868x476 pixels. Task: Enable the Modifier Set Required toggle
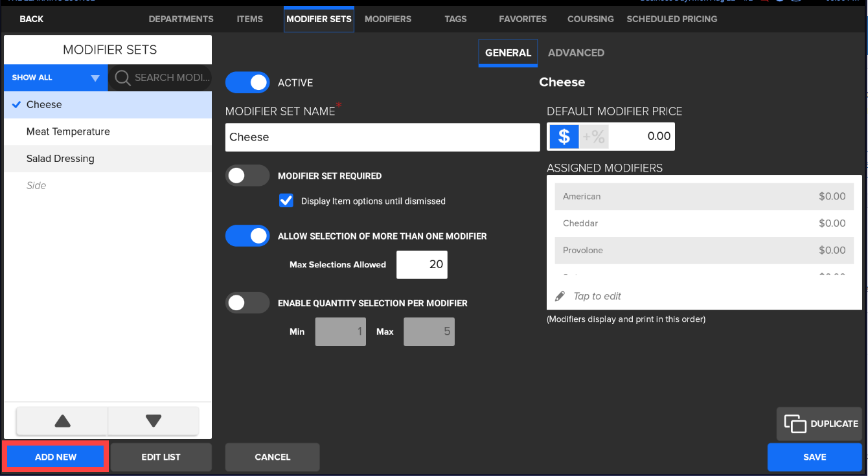tap(247, 176)
